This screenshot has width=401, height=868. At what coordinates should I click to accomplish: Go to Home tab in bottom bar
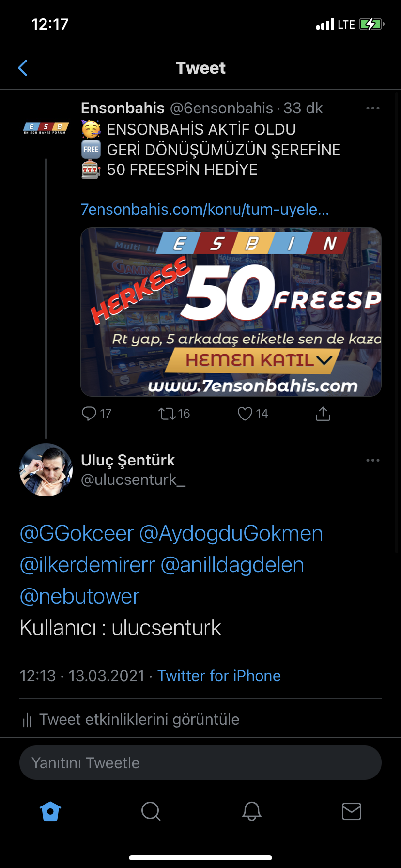50,811
